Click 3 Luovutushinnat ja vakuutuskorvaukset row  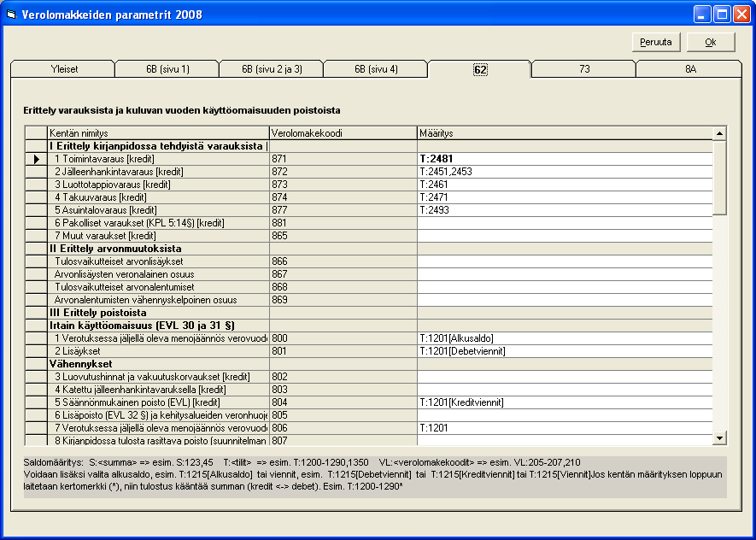(159, 377)
